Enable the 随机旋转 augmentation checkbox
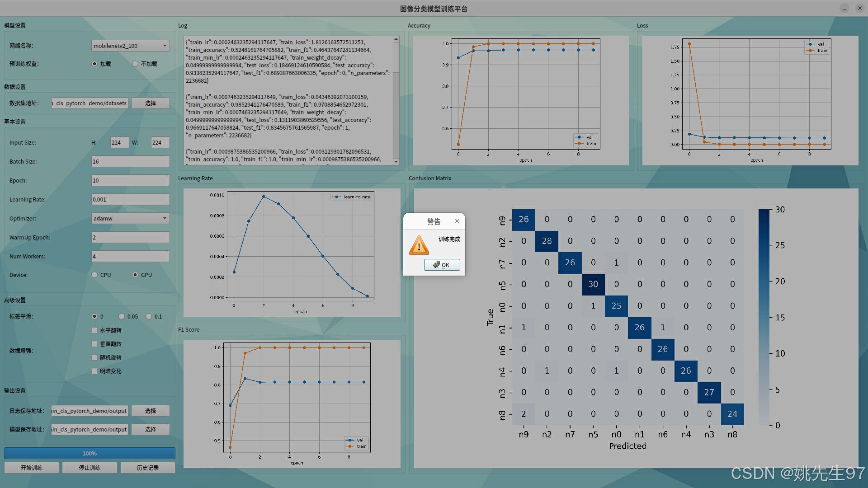 pyautogui.click(x=94, y=357)
